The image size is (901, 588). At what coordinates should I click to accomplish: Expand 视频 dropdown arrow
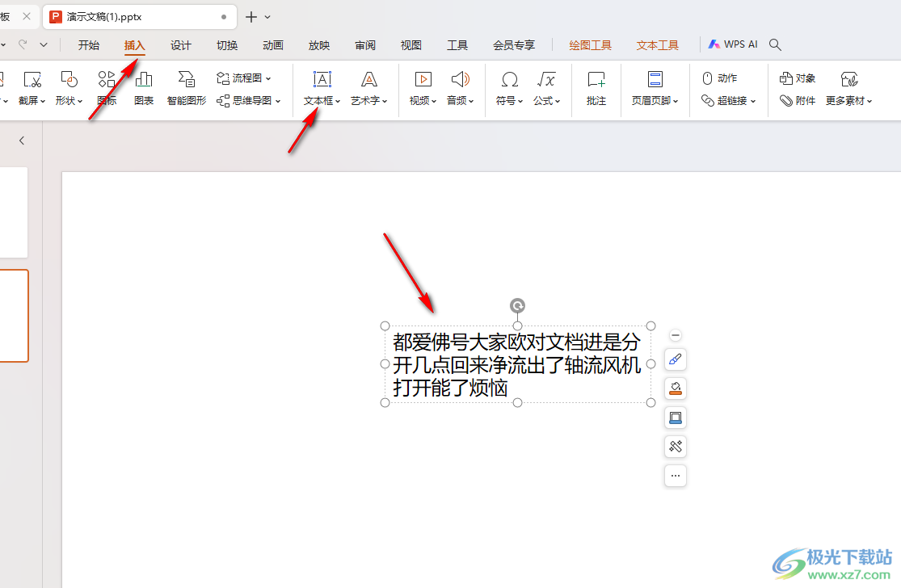(434, 101)
